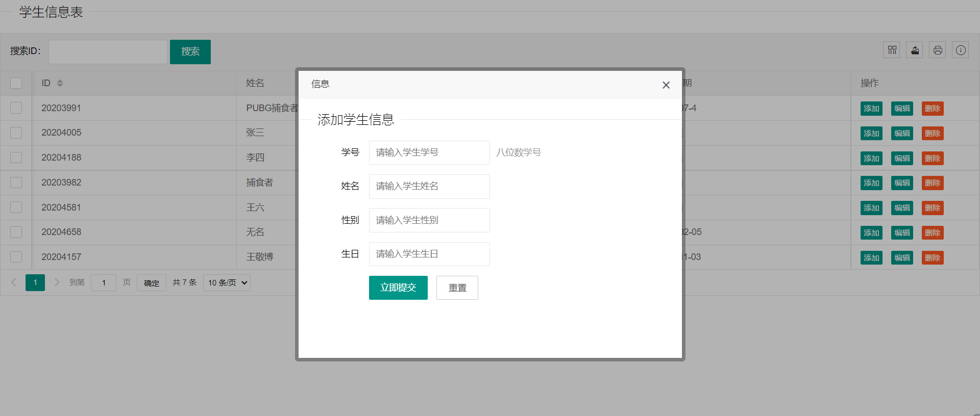Check the row for ID 20204005
Screen dimensions: 980x416
tap(16, 133)
